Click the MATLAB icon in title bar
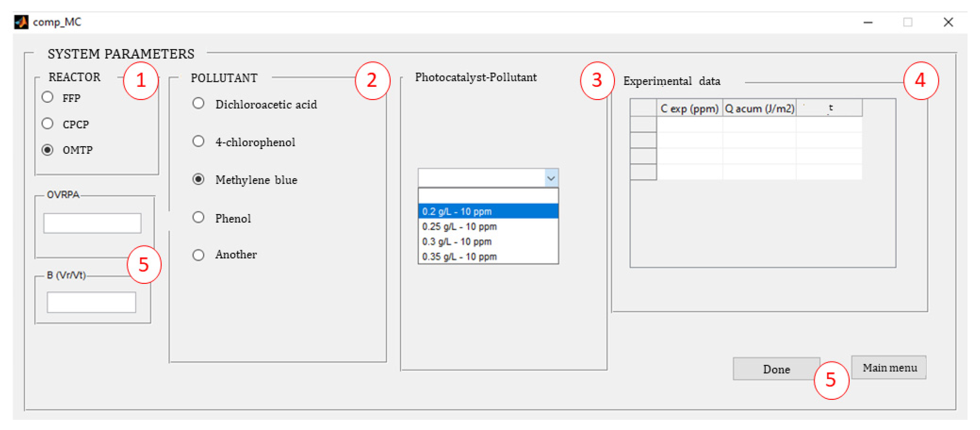Image resolution: width=980 pixels, height=430 pixels. (21, 22)
